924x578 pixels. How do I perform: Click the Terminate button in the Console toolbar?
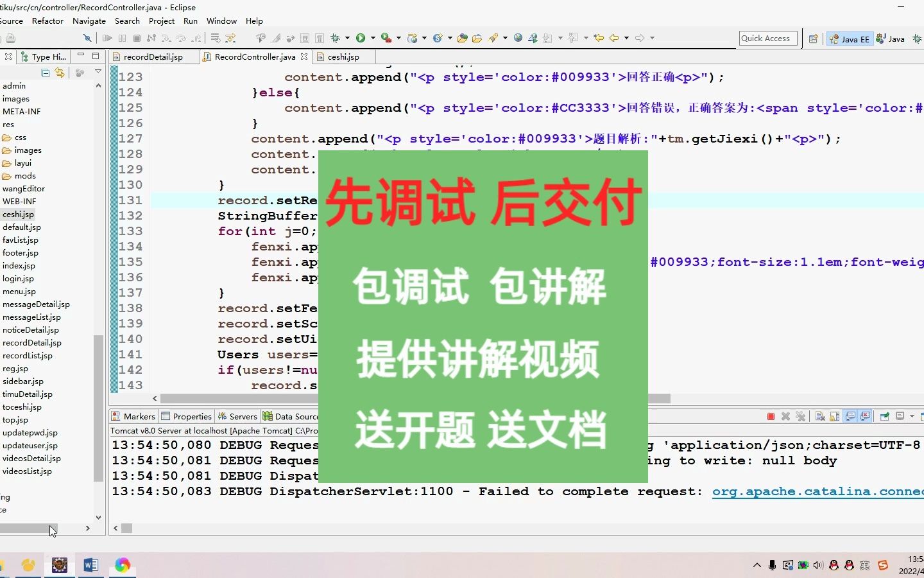770,416
